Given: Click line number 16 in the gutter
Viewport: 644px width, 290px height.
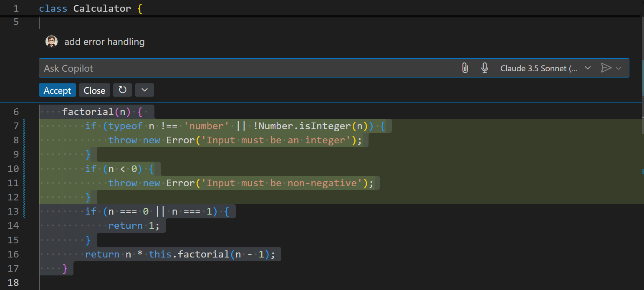Looking at the screenshot, I should 13,254.
